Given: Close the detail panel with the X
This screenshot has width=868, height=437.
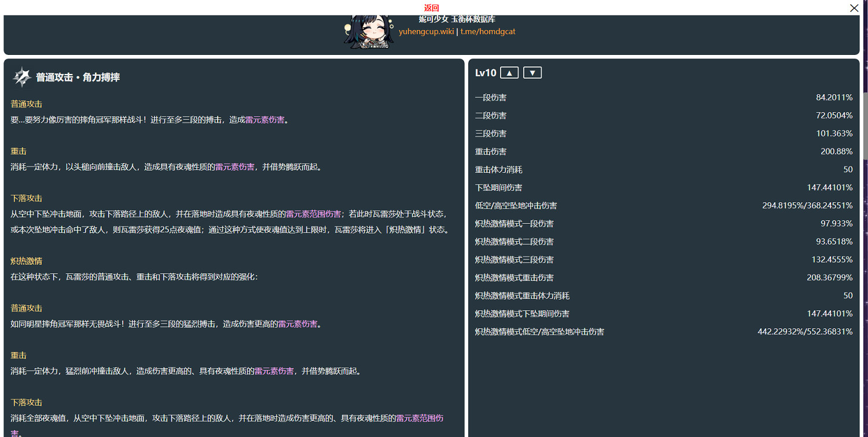Looking at the screenshot, I should pos(854,8).
